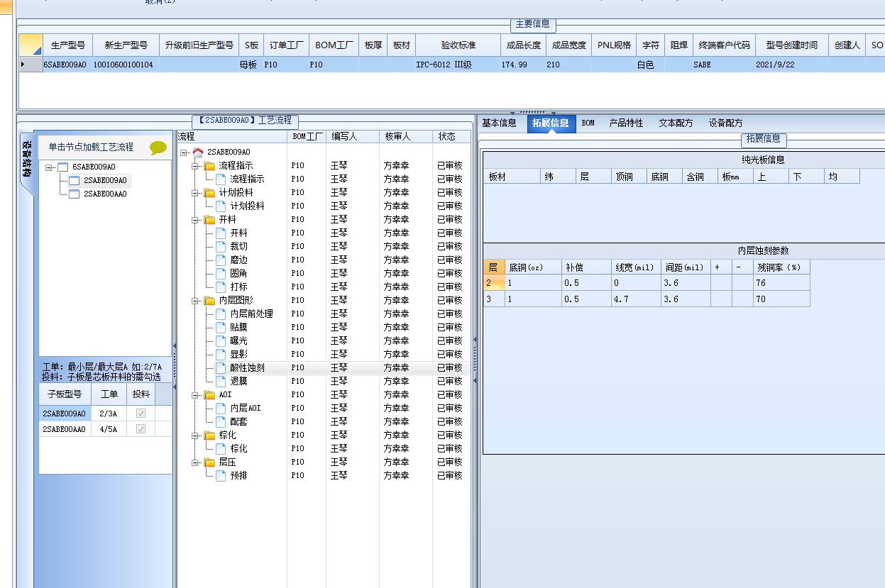Screen dimensions: 885x588
Task: Click the IPC-6012 III级 cell
Action: [x=458, y=65]
